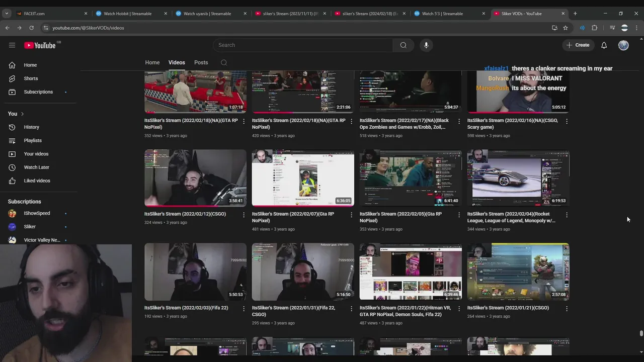Go forward with browser forward arrow
The image size is (644, 362).
coord(19,28)
